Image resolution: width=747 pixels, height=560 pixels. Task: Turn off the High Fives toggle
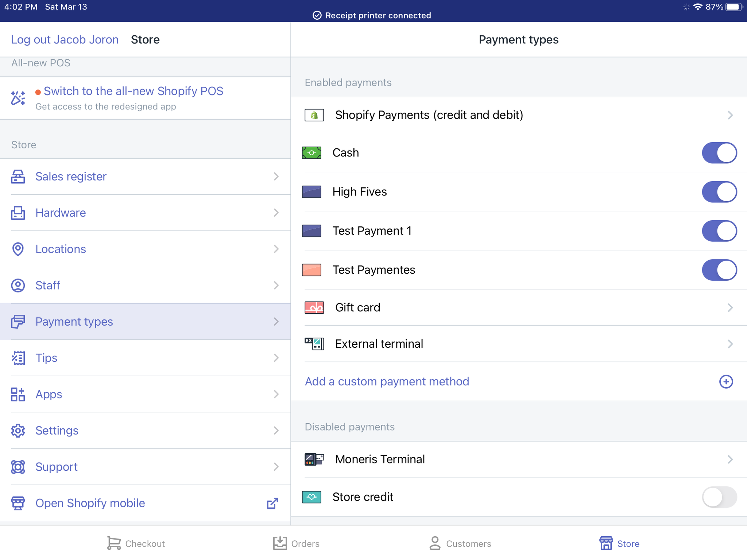719,192
